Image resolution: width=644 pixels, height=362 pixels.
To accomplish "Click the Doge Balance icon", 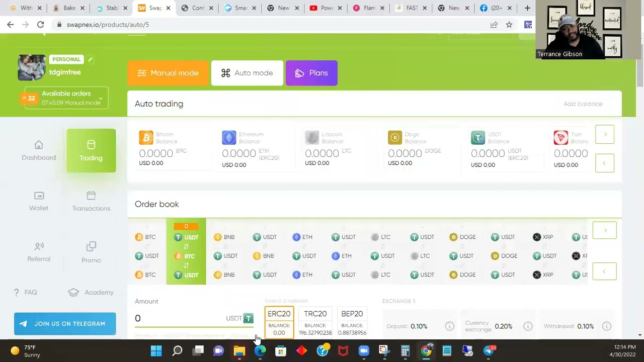I will [x=395, y=138].
